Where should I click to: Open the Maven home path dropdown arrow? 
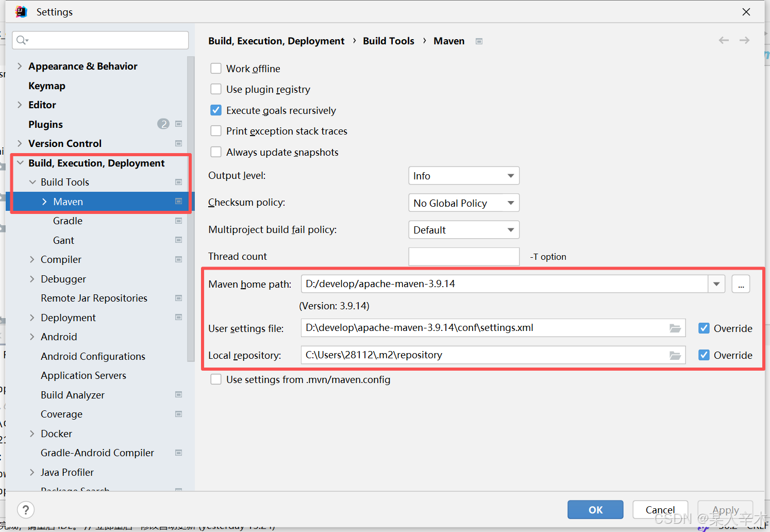tap(716, 284)
